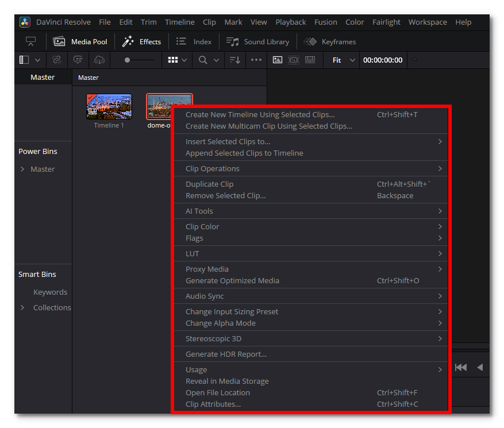Click the cloud sync icon
The height and width of the screenshot is (428, 504).
coord(99,60)
